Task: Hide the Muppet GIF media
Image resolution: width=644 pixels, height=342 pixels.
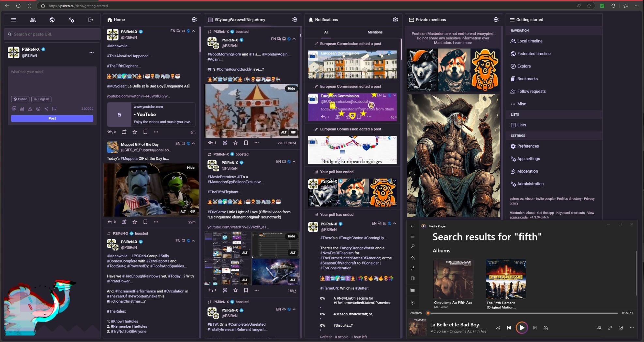Action: tap(191, 168)
